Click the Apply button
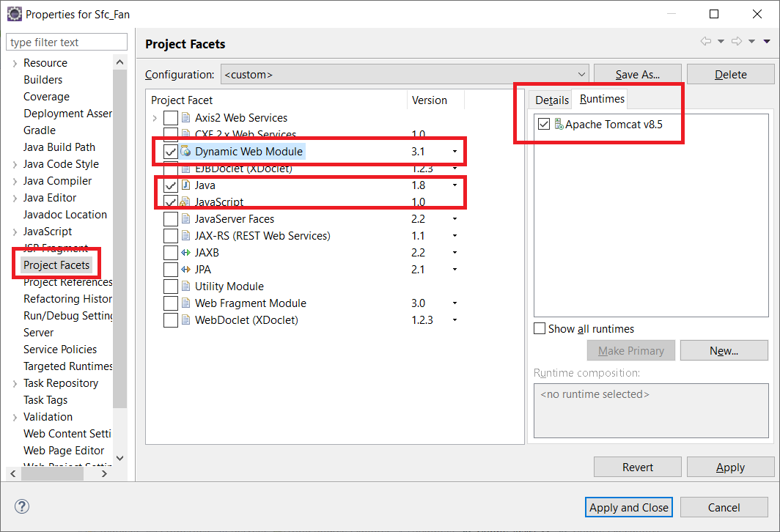 coord(730,468)
